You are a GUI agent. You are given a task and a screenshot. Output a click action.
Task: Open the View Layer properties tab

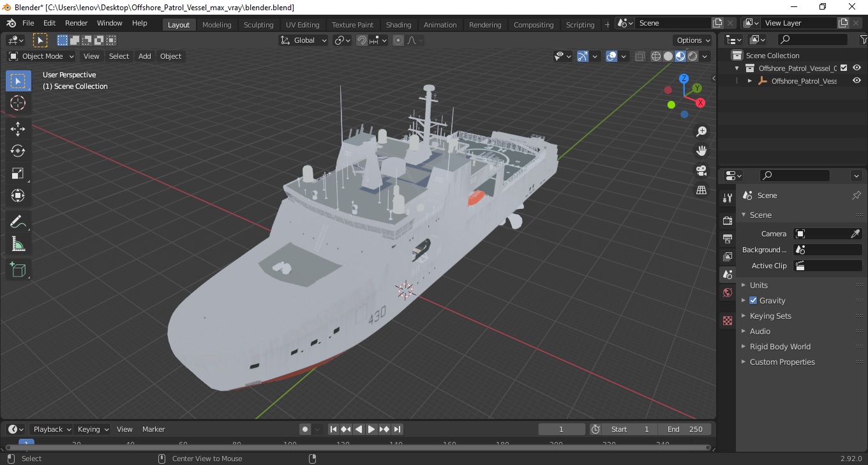click(728, 256)
